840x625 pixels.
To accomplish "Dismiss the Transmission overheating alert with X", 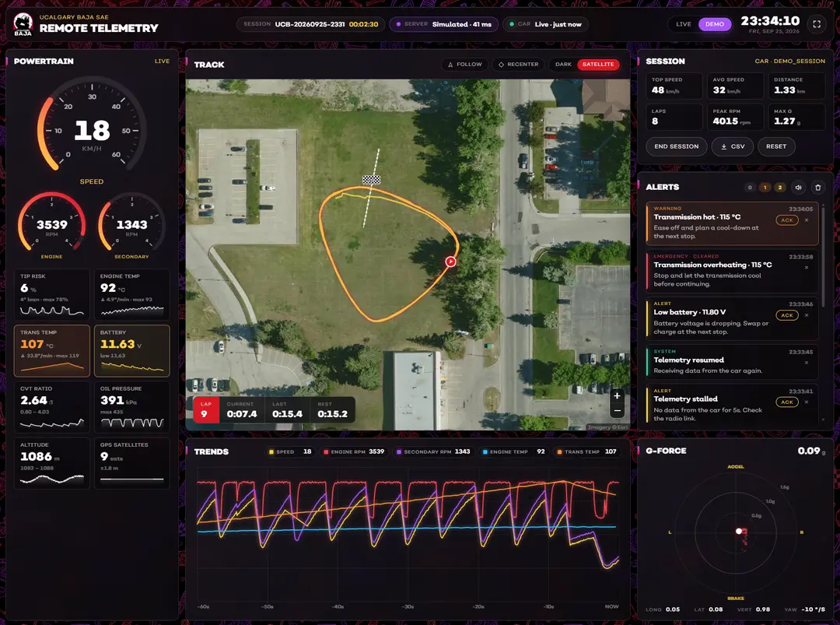I will pyautogui.click(x=807, y=268).
